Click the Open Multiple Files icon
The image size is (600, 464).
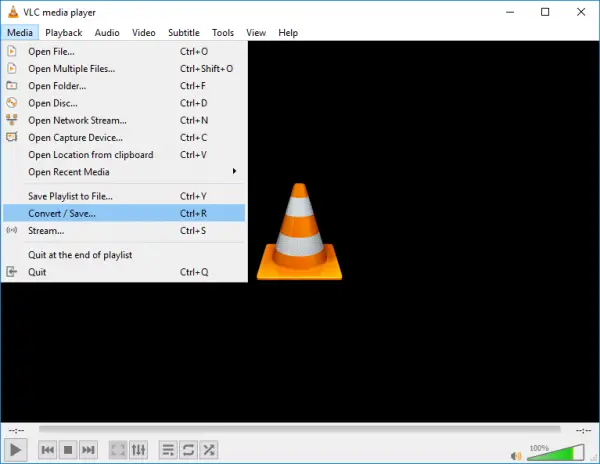12,68
